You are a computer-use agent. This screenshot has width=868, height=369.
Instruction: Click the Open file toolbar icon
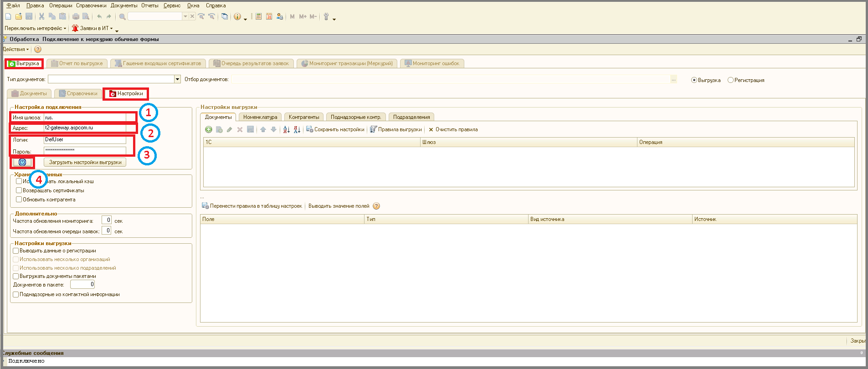pos(19,16)
